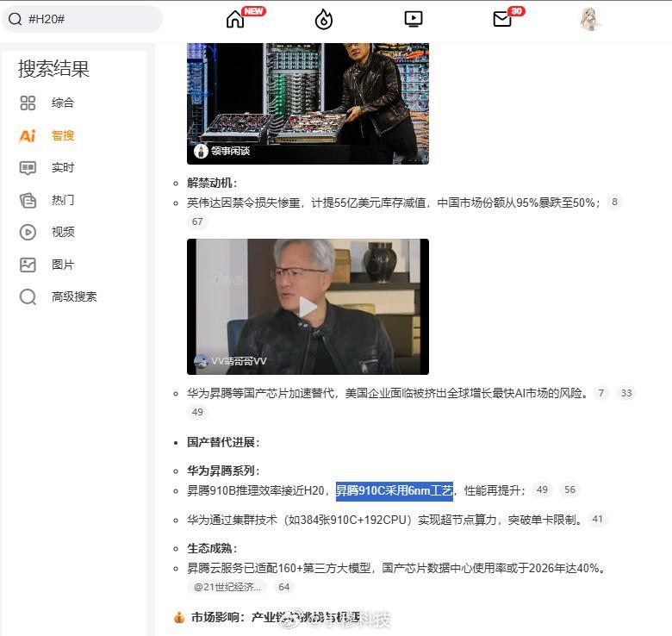Image resolution: width=672 pixels, height=636 pixels.
Task: Open citation reference 41
Action: coord(597,519)
